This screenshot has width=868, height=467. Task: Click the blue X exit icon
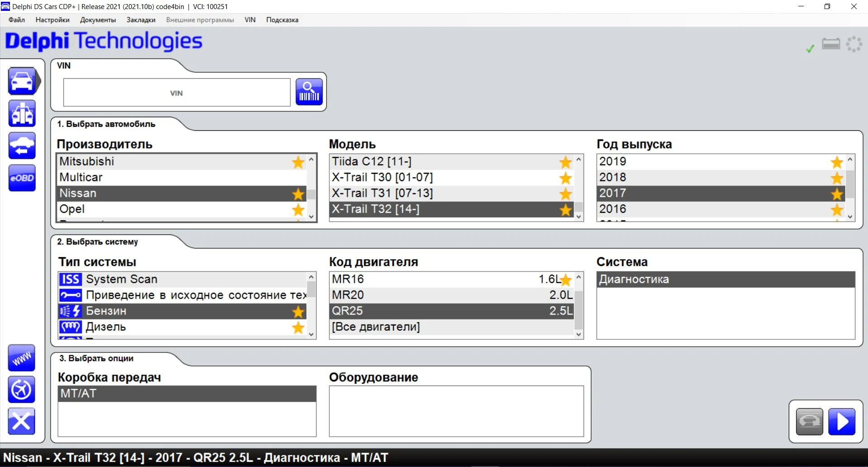[21, 421]
